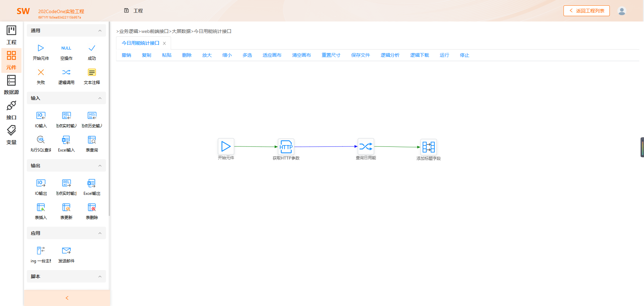The image size is (644, 306).
Task: Select the host switching component beside 发送邮件
Action: [x=41, y=255]
